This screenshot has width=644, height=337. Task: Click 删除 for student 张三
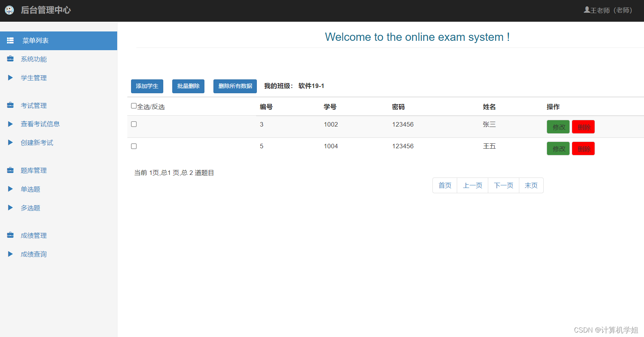tap(583, 127)
